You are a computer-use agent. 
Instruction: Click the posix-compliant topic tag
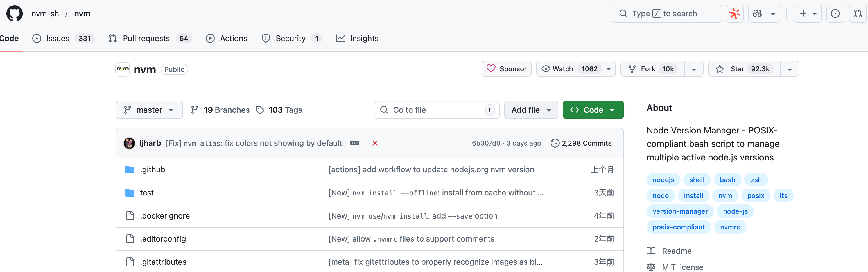[x=679, y=227]
